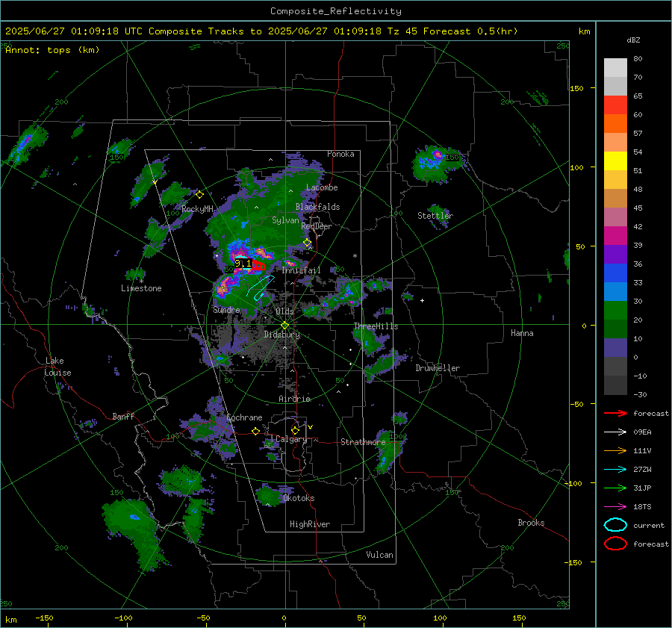672x628 pixels.
Task: Click the yellow diamond at radar center above Didsbury
Action: pyautogui.click(x=284, y=326)
